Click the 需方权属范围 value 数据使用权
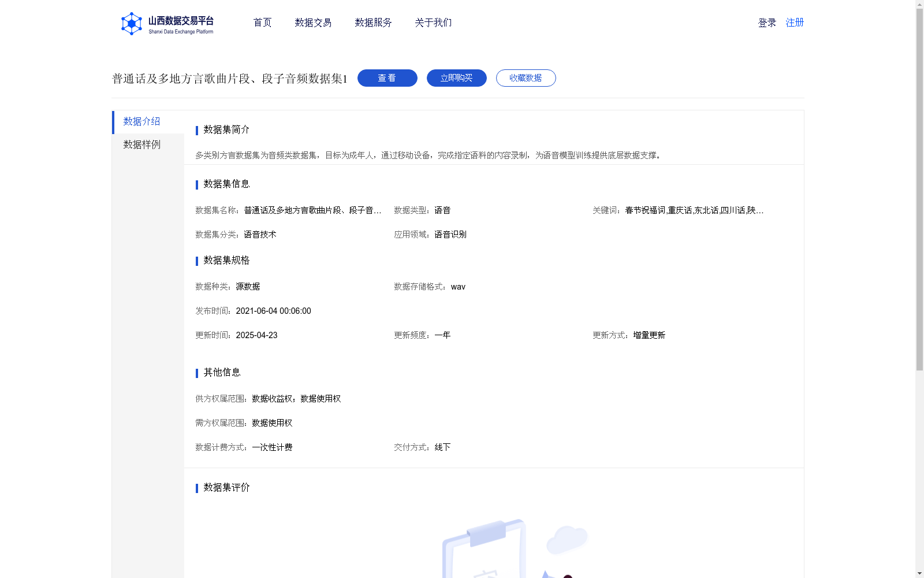This screenshot has width=924, height=578. pos(272,423)
